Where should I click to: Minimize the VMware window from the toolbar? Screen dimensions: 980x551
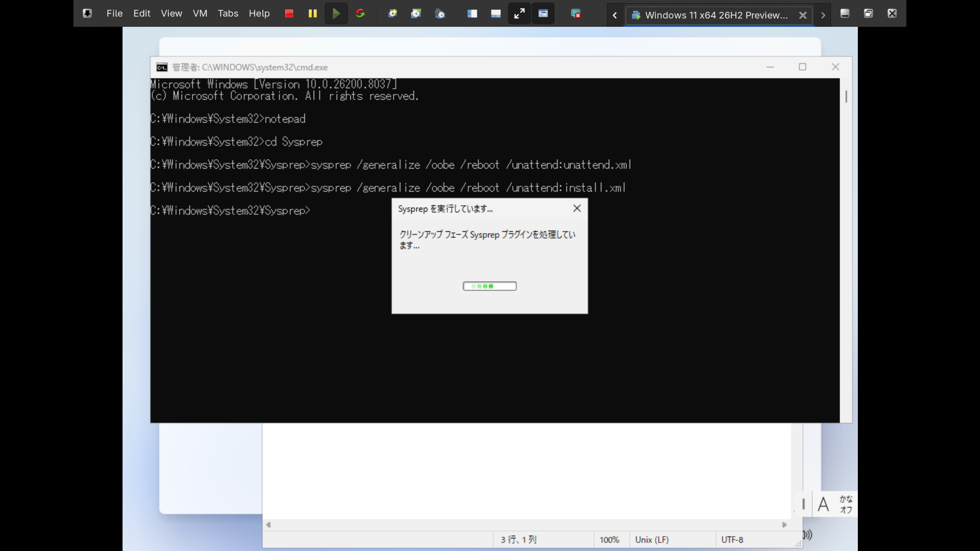coord(845,13)
